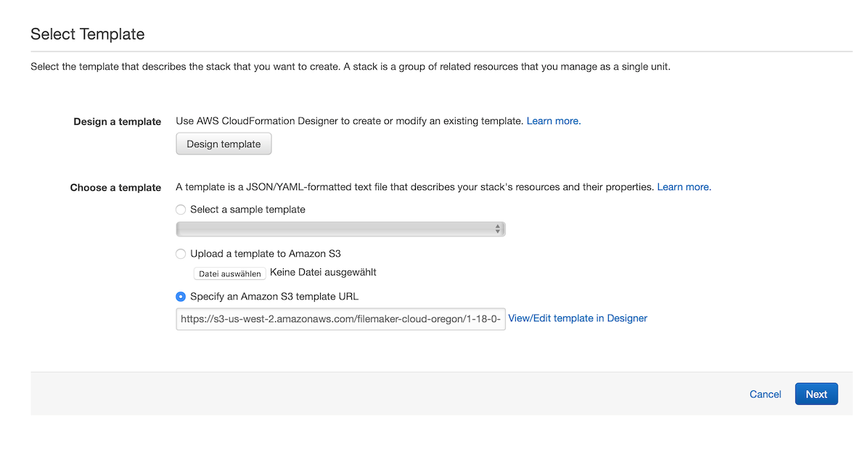Open the Learn more link about CloudFormation Designer
Viewport: 868px width, 462px height.
coord(553,120)
